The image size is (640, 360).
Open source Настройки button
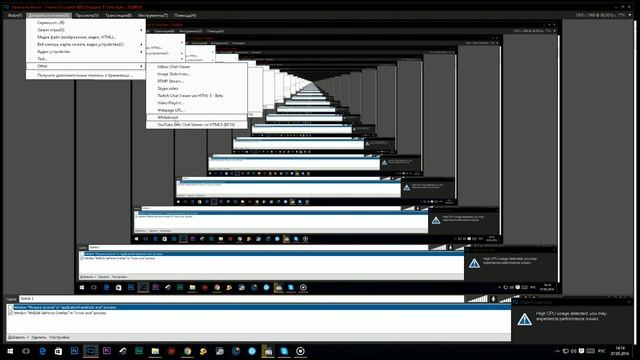(60, 338)
